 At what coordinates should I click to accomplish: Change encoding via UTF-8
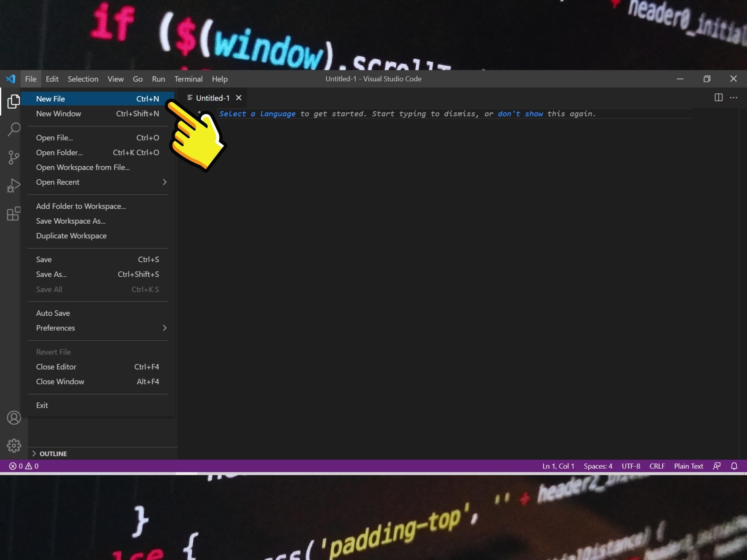pos(631,466)
